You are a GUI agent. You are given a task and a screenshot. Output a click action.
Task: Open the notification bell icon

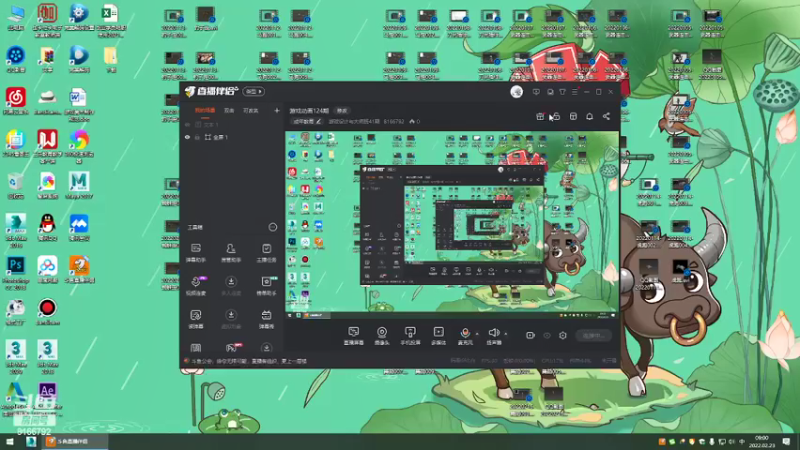pos(589,116)
